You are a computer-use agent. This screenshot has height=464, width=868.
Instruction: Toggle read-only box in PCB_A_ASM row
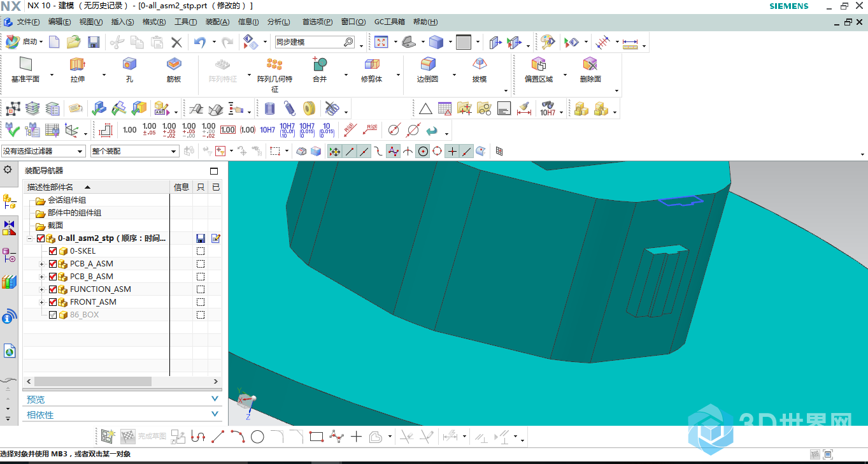pyautogui.click(x=201, y=264)
